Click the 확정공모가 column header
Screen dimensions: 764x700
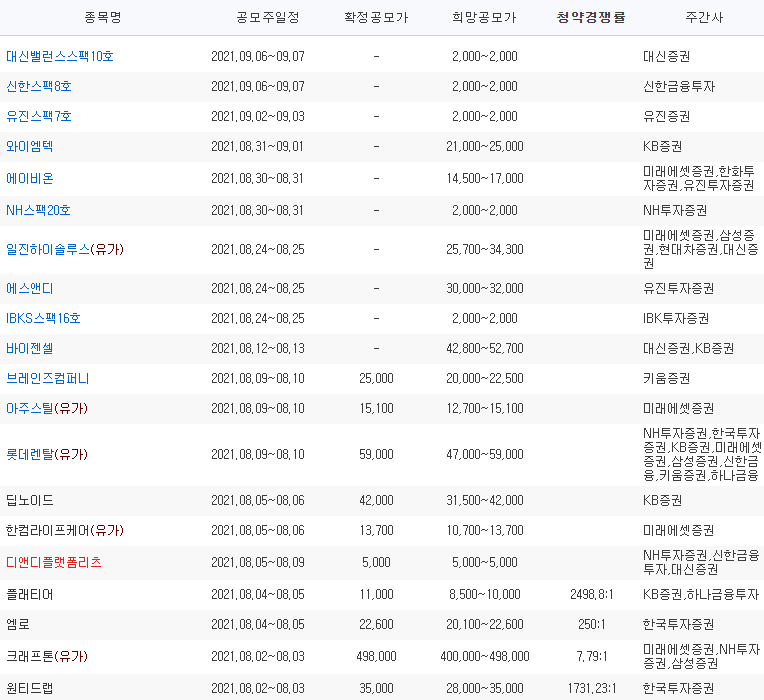click(376, 18)
